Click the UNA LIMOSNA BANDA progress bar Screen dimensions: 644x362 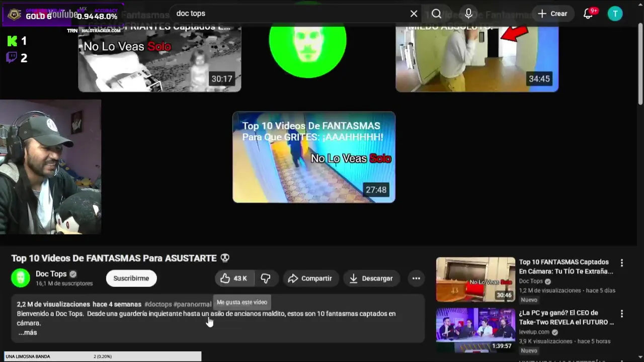coord(103,356)
